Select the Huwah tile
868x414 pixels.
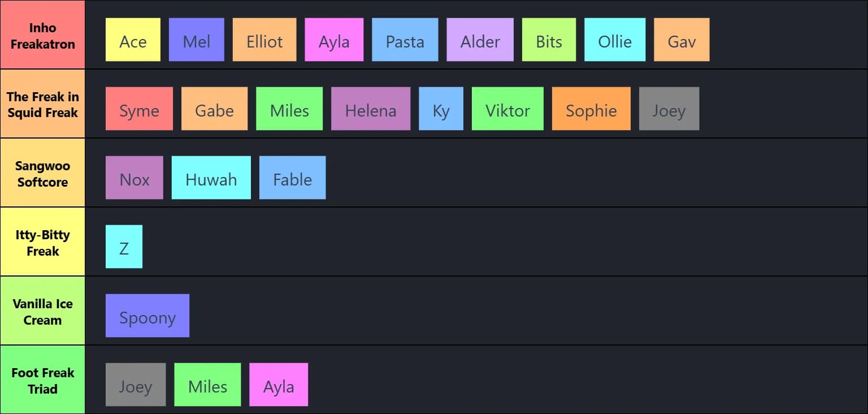pos(211,178)
